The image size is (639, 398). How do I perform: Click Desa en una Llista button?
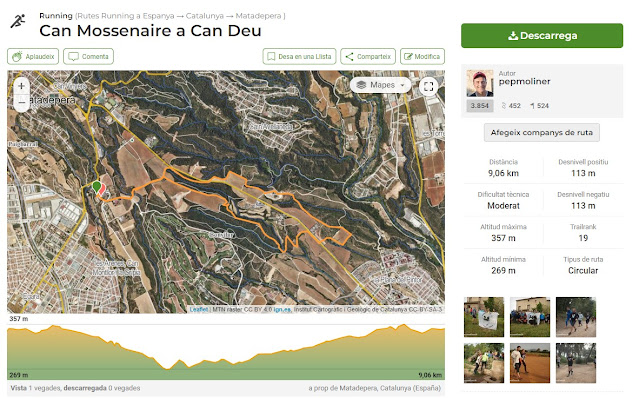coord(299,56)
